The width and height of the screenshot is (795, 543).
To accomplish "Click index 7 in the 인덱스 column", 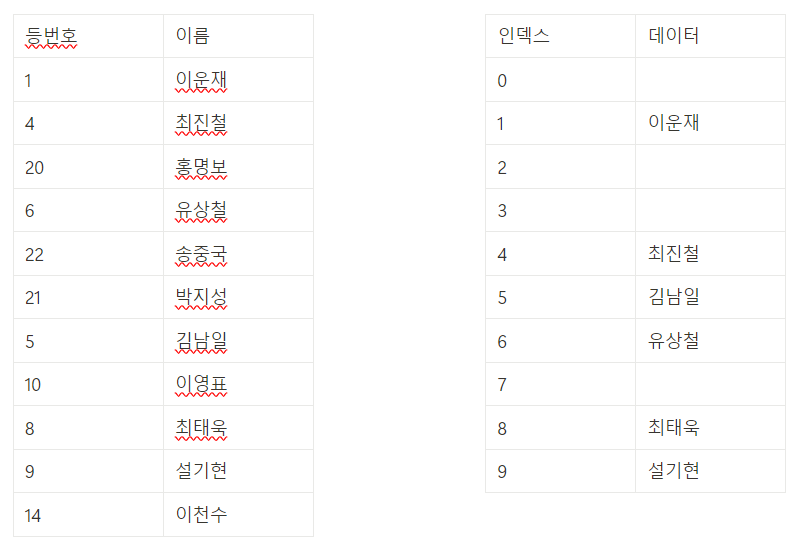I will point(503,384).
